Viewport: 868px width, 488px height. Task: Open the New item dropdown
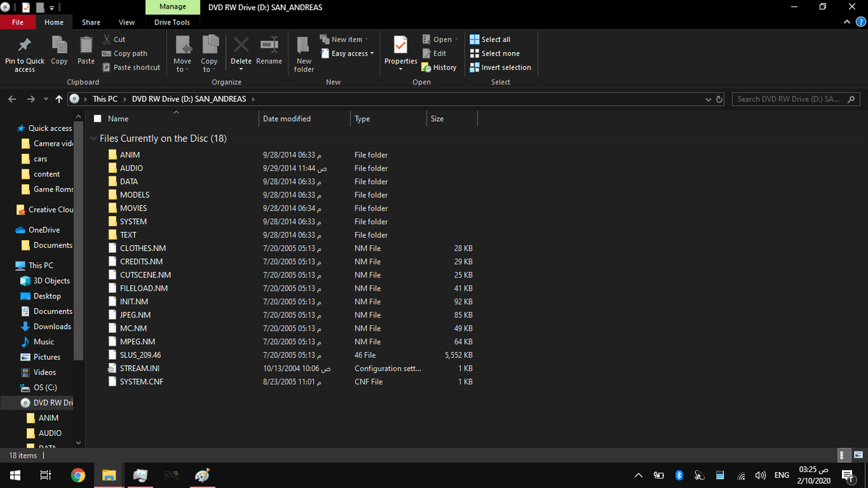click(344, 40)
